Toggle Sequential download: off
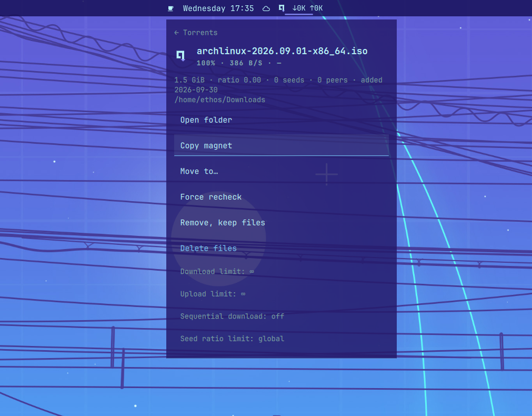Image resolution: width=532 pixels, height=416 pixels. click(x=282, y=316)
